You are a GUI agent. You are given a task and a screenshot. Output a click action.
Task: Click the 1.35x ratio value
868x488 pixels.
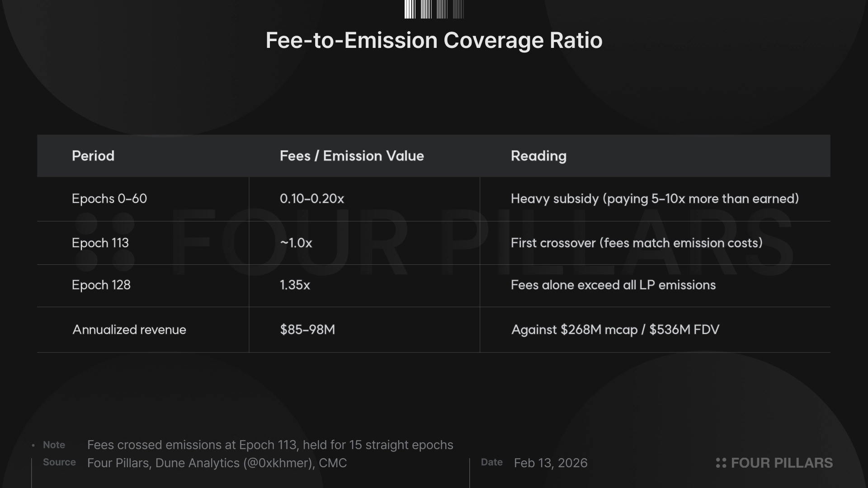[295, 285]
